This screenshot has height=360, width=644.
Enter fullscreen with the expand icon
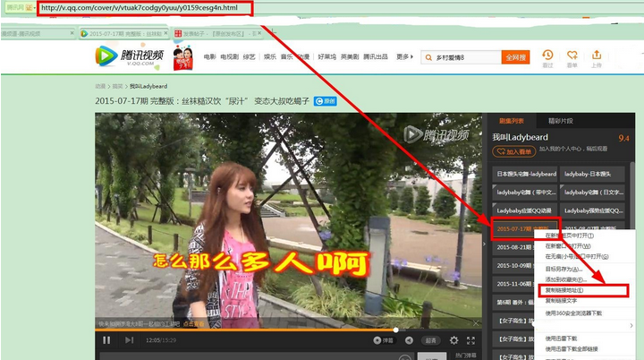pyautogui.click(x=471, y=340)
